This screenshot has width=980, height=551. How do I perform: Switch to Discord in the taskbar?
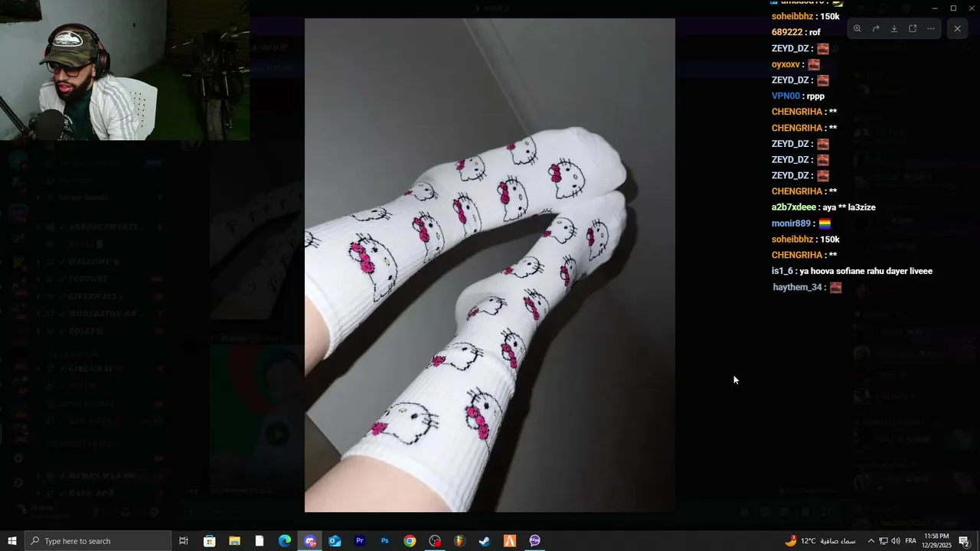(x=310, y=541)
